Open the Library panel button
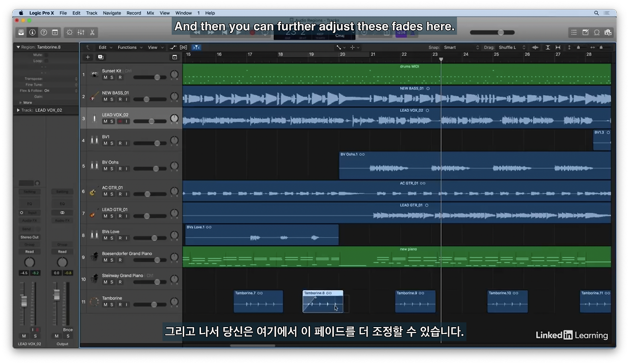Viewport: 629px width, 364px height. pos(21,32)
